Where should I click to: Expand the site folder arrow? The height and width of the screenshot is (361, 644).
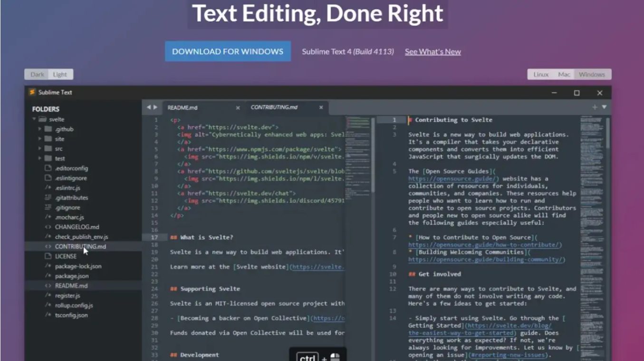pos(40,139)
